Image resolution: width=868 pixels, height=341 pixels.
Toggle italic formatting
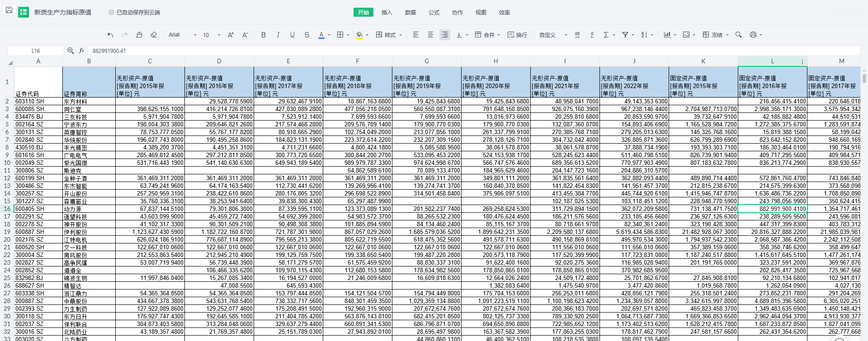(x=278, y=35)
